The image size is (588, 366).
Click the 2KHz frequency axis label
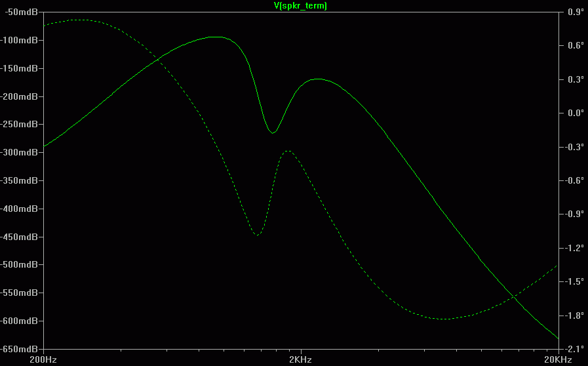(300, 360)
